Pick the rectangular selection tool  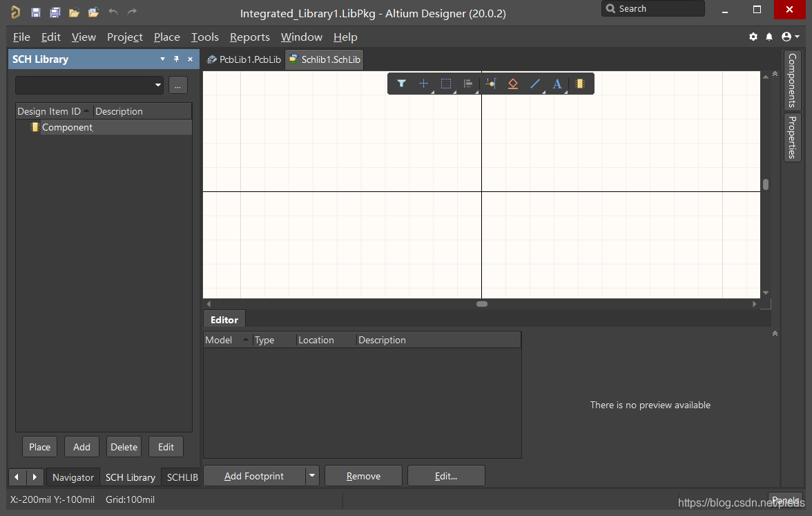(446, 84)
